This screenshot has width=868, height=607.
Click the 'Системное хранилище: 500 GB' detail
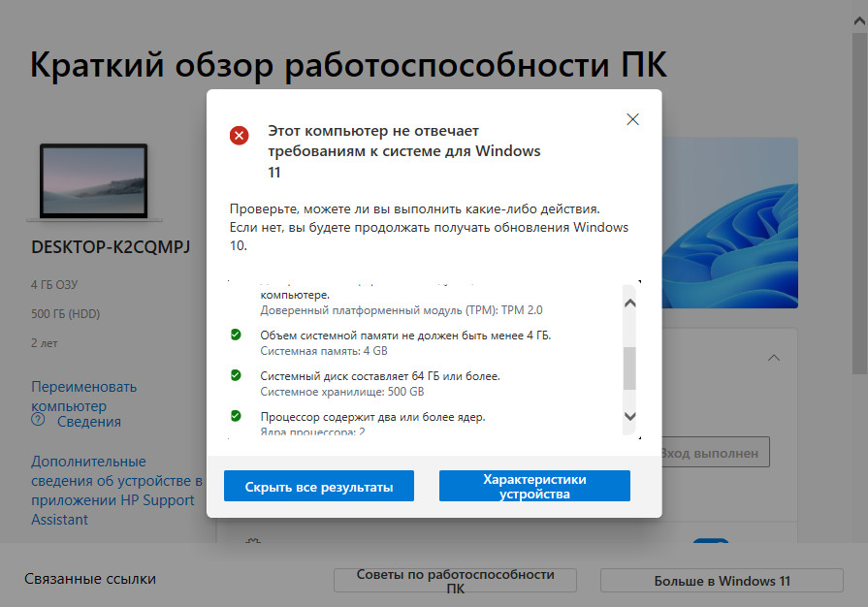342,392
